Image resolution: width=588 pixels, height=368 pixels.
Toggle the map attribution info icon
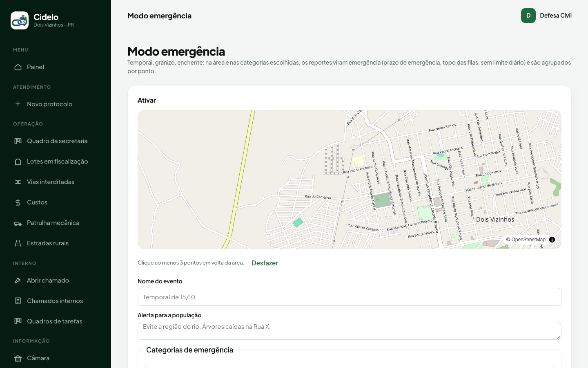coord(552,240)
